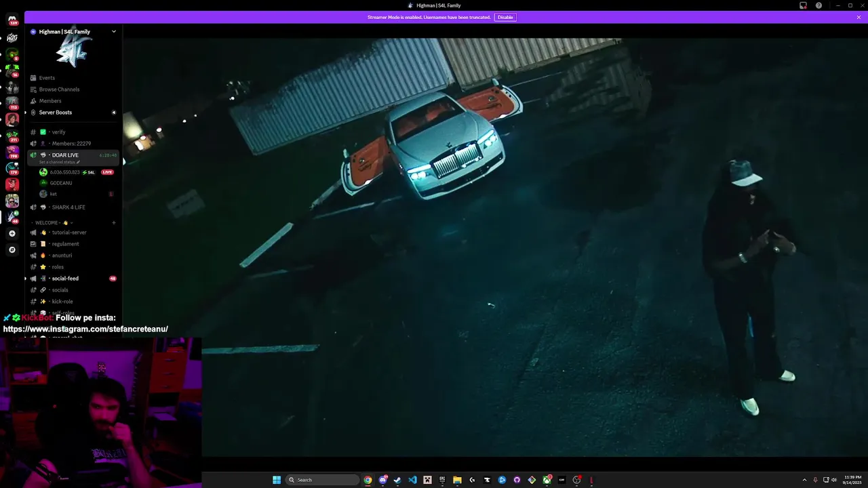Open Minecraft from taskbar
The image size is (868, 488).
(x=427, y=480)
